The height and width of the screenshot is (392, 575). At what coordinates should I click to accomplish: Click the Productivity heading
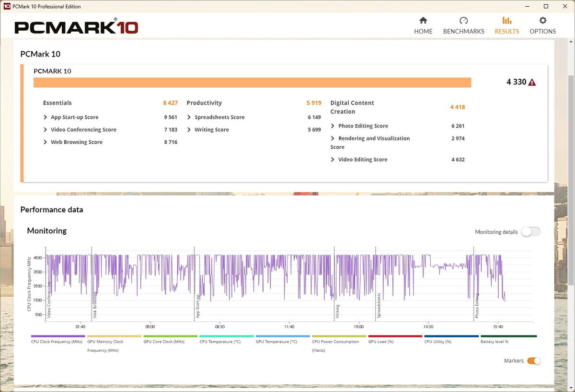pyautogui.click(x=204, y=103)
